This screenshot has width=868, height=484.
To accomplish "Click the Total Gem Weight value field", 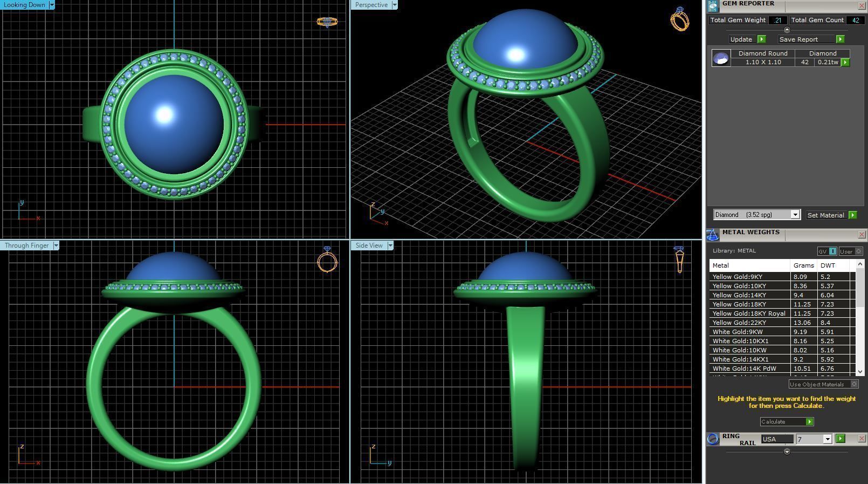I will (777, 20).
